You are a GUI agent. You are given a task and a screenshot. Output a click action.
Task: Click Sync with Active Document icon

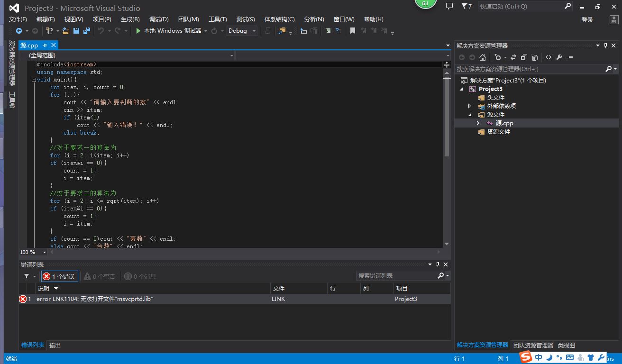[513, 57]
